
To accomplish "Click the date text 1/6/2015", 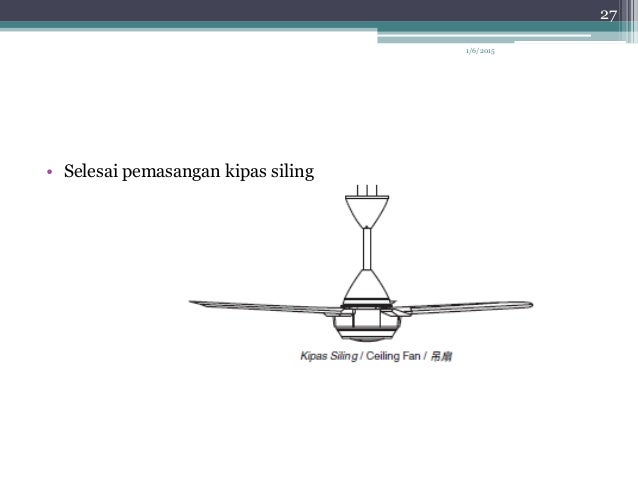I will point(480,51).
